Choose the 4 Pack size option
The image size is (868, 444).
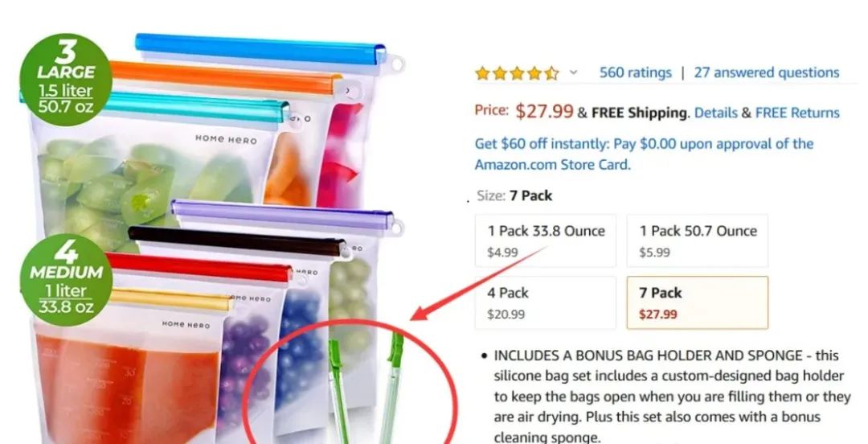(x=545, y=302)
